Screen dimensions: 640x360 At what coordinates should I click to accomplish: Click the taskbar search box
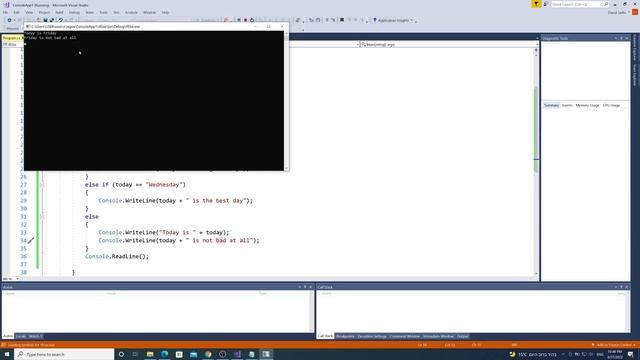click(x=64, y=354)
